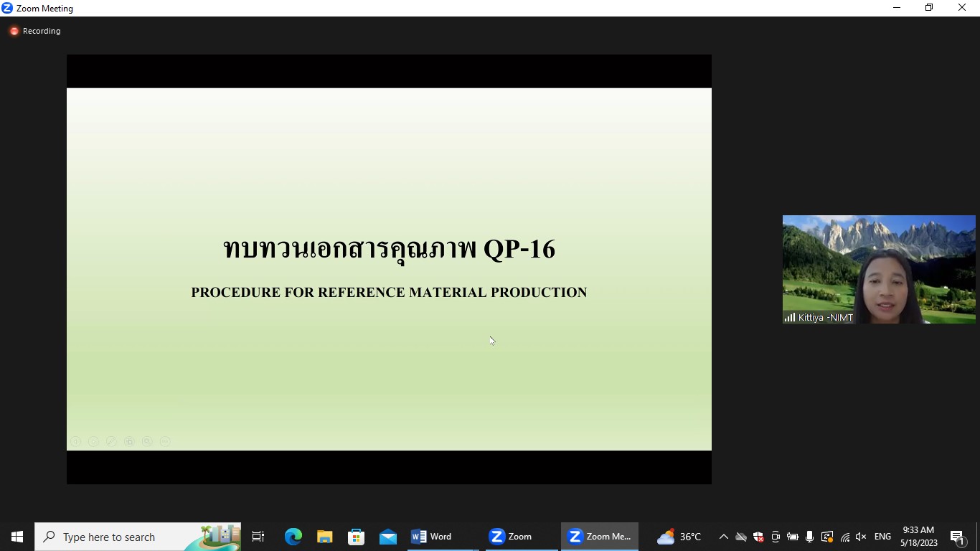Expand hidden system tray icons chevron
The image size is (980, 551).
tap(723, 537)
